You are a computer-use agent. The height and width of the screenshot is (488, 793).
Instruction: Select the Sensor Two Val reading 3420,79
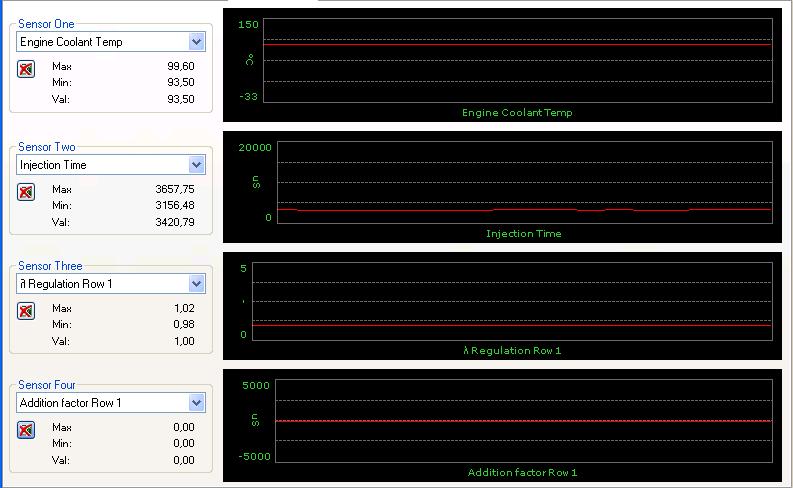coord(175,222)
